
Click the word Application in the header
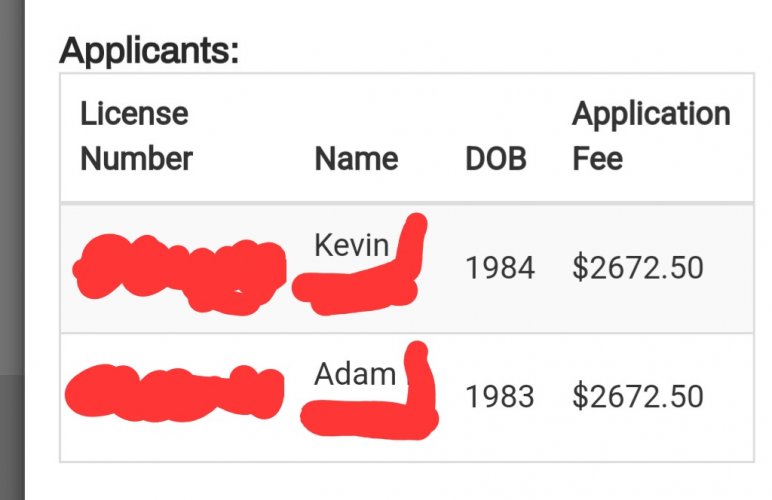651,115
